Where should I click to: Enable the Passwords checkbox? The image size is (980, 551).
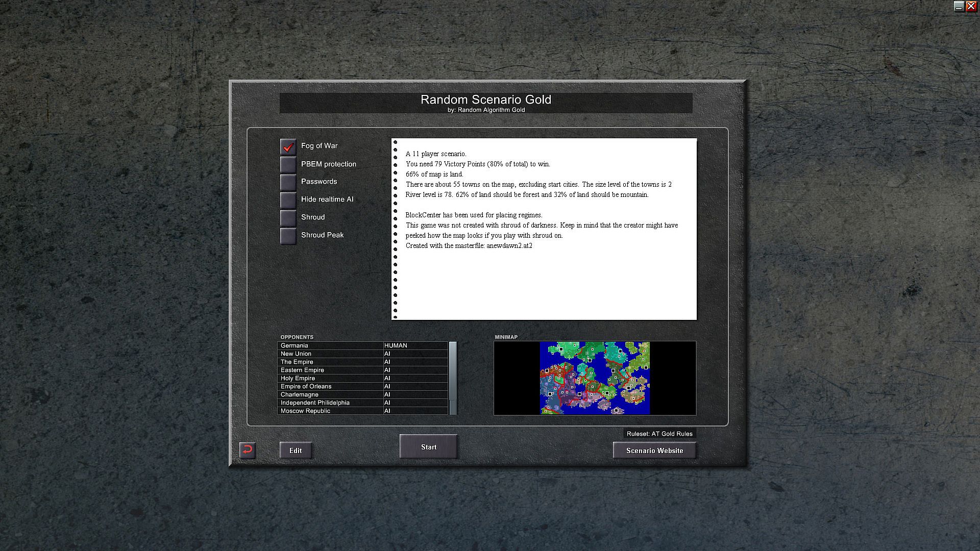[x=288, y=182]
